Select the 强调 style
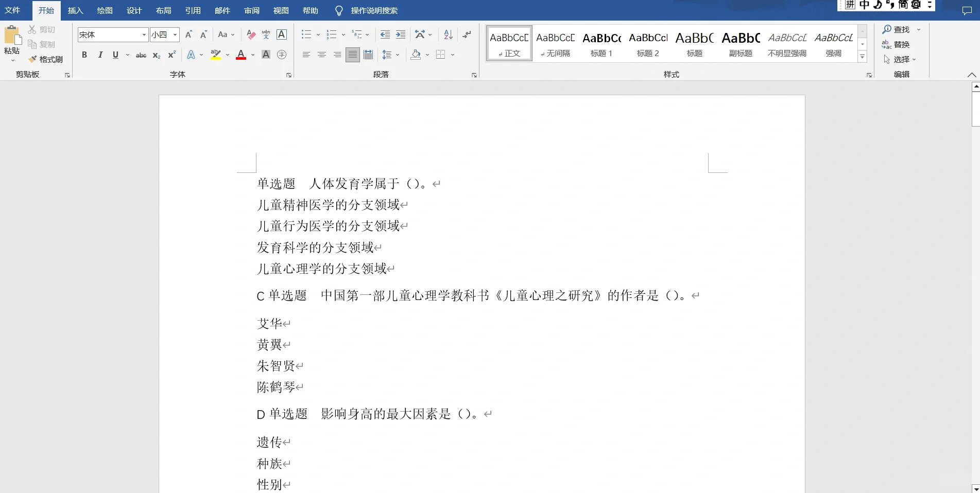The height and width of the screenshot is (493, 980). click(833, 44)
